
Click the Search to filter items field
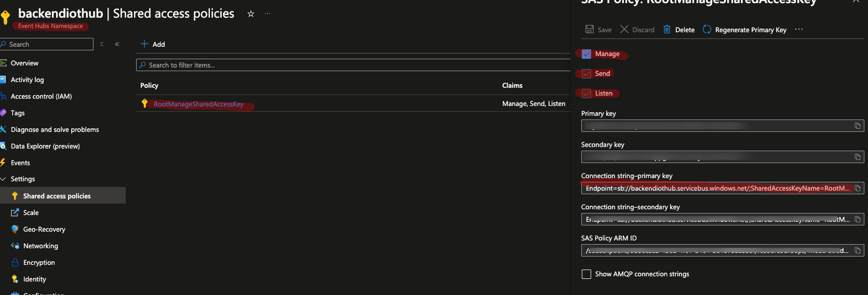(353, 65)
